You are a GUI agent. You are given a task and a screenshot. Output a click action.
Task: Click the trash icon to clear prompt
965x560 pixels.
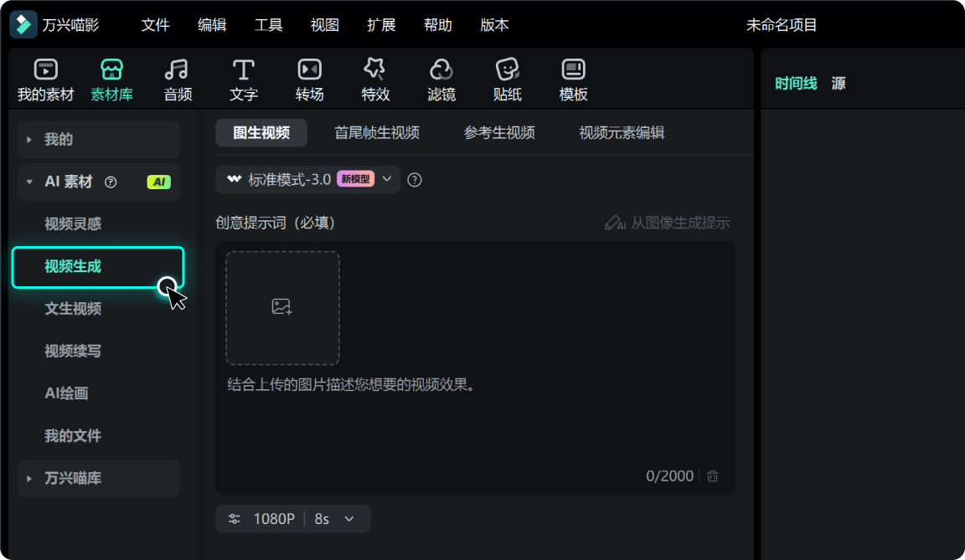click(713, 475)
